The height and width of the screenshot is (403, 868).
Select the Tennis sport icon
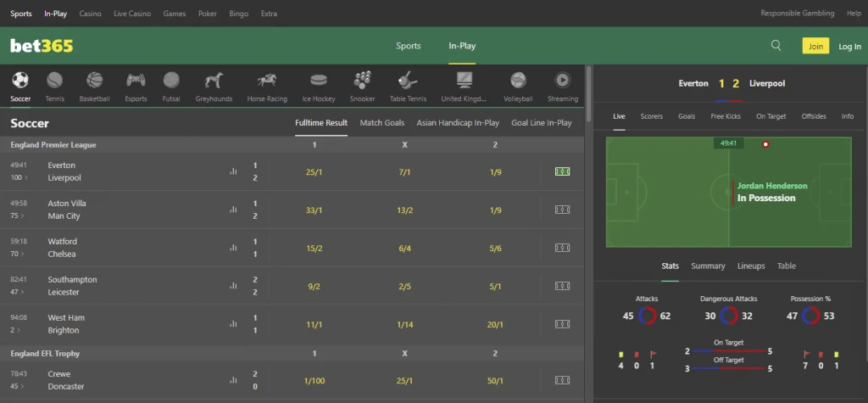click(55, 81)
